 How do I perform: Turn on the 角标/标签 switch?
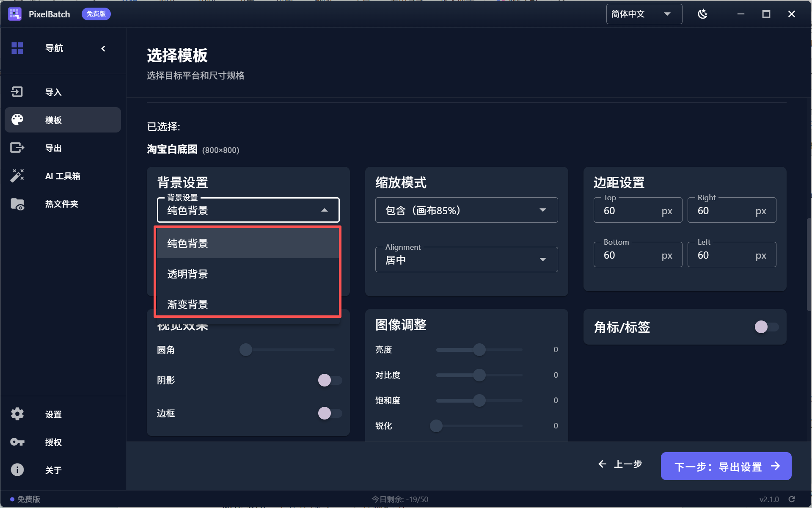point(767,327)
